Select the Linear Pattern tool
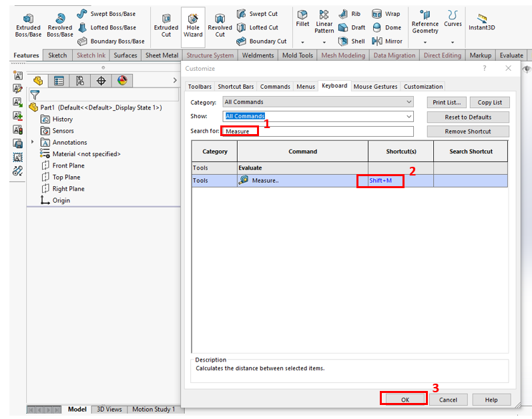This screenshot has width=532, height=419. tap(324, 22)
